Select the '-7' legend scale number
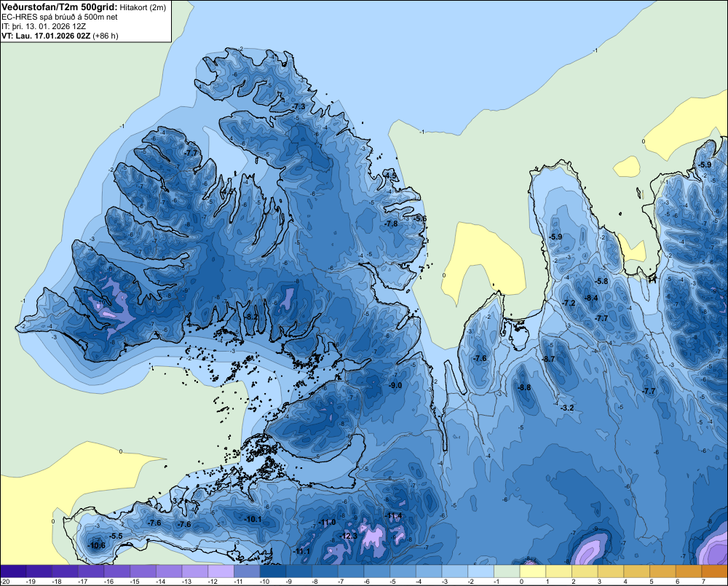 pyautogui.click(x=341, y=582)
